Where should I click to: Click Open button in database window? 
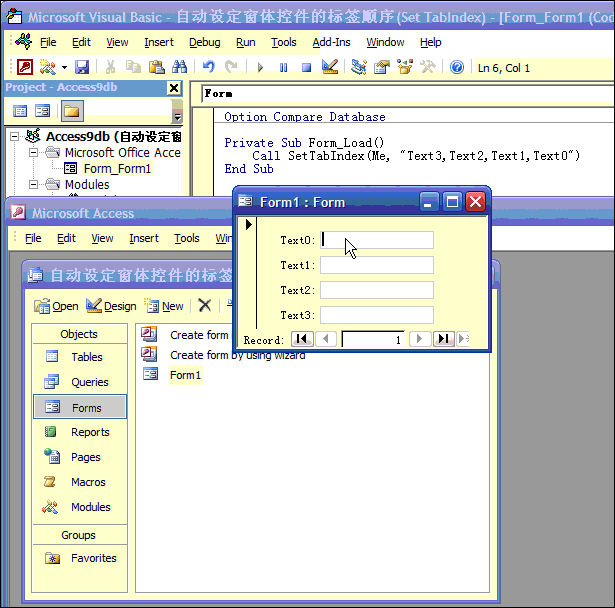[x=56, y=306]
